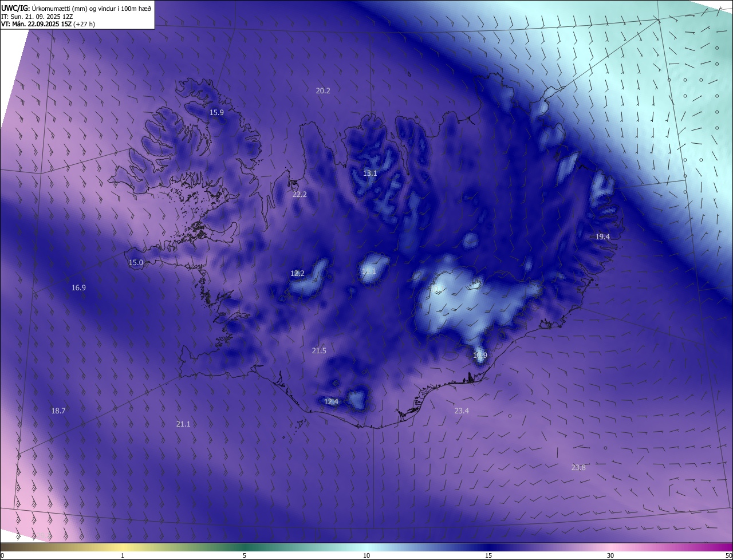Click the '15' label on the colour scale
The image size is (733, 560).
[488, 555]
